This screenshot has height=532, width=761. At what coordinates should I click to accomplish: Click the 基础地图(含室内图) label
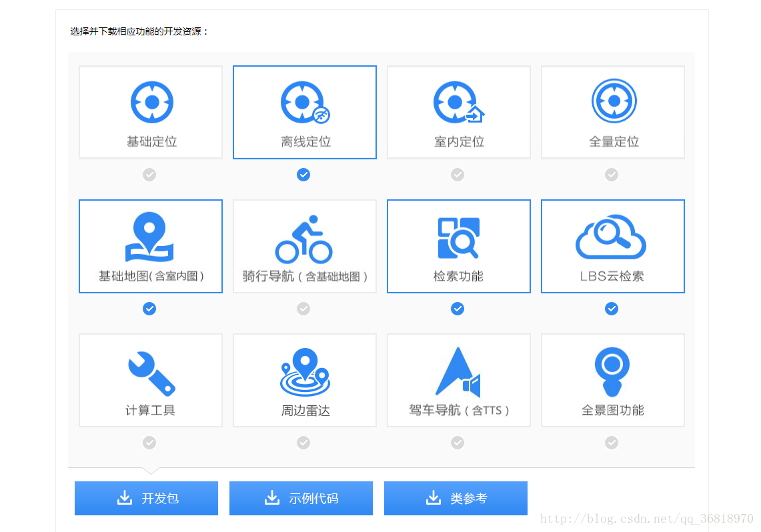(151, 276)
